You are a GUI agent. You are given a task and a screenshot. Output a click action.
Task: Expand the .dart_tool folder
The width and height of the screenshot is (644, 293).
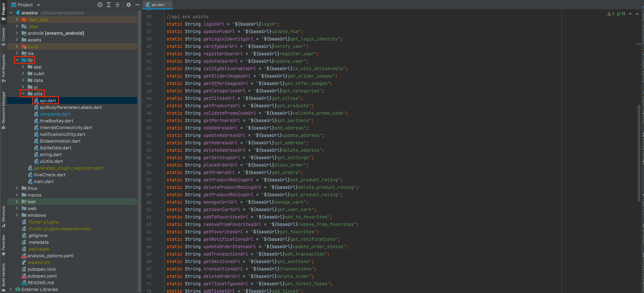point(17,19)
